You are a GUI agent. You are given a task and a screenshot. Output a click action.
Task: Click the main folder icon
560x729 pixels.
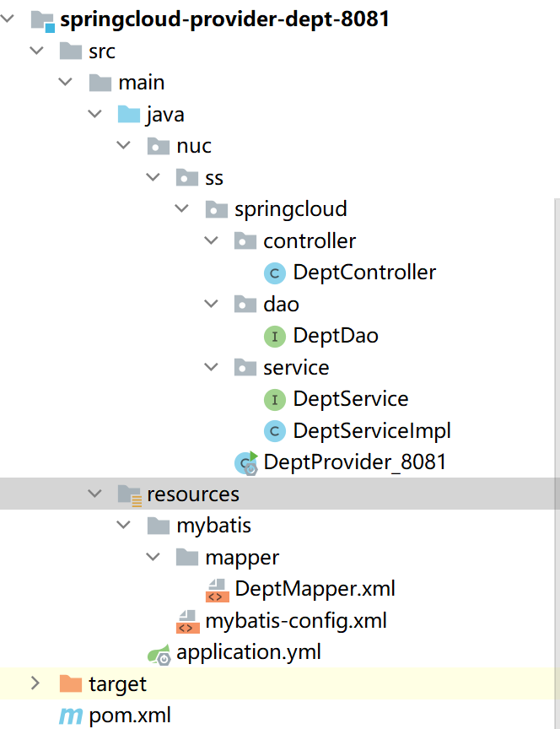point(100,83)
